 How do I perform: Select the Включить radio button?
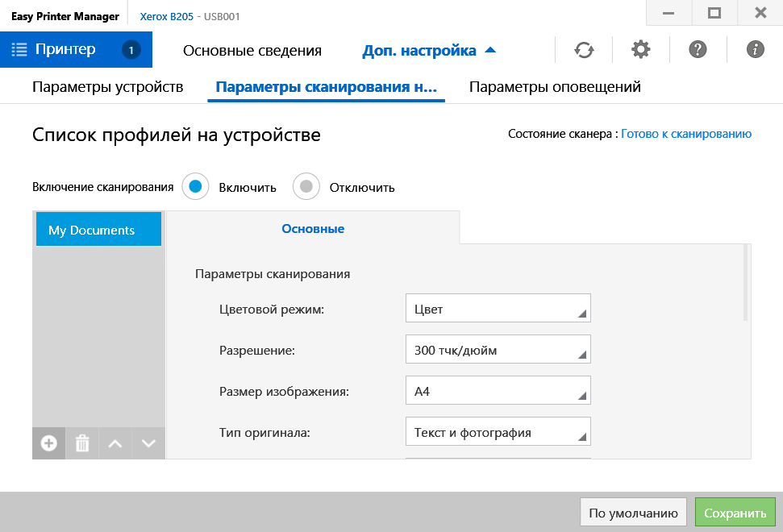pyautogui.click(x=194, y=187)
